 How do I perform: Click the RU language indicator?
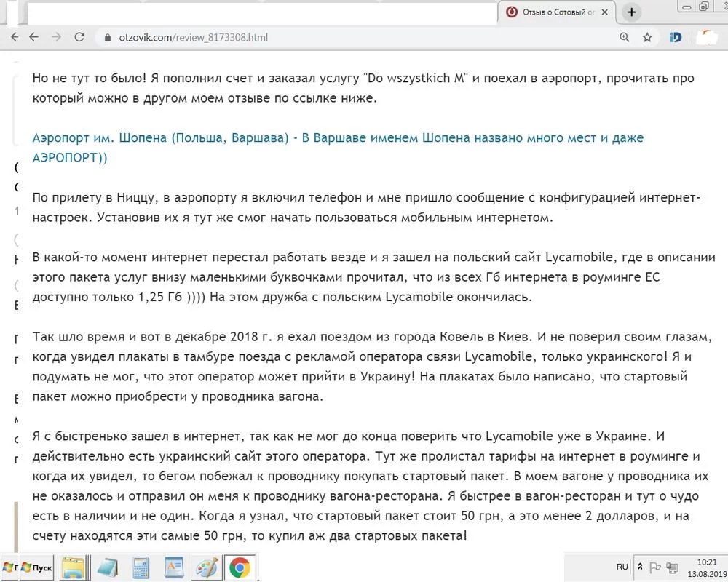pyautogui.click(x=622, y=567)
